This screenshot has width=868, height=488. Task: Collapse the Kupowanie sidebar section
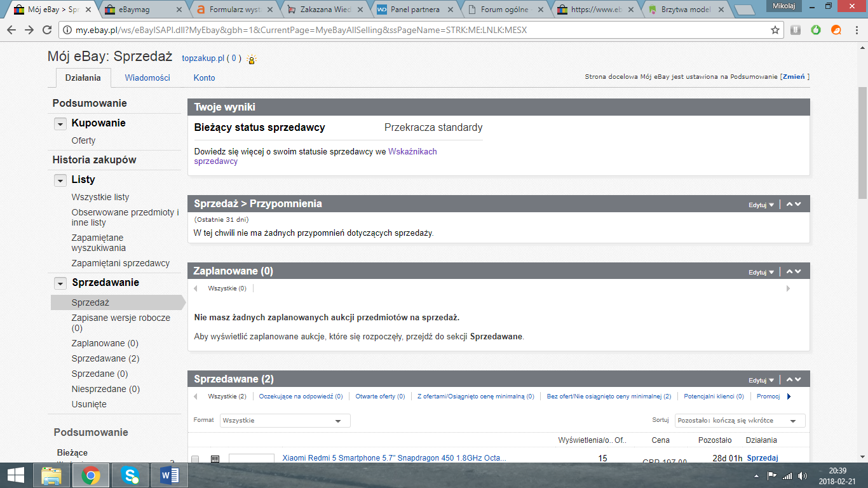(60, 123)
